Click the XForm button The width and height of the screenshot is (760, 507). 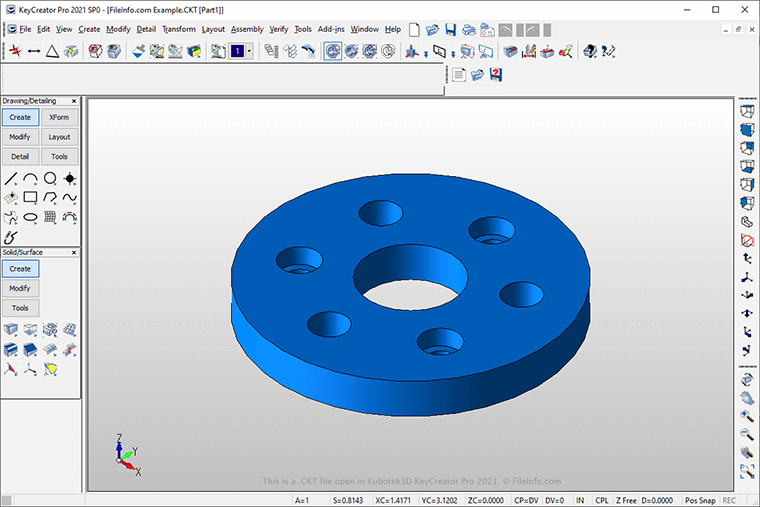coord(59,117)
